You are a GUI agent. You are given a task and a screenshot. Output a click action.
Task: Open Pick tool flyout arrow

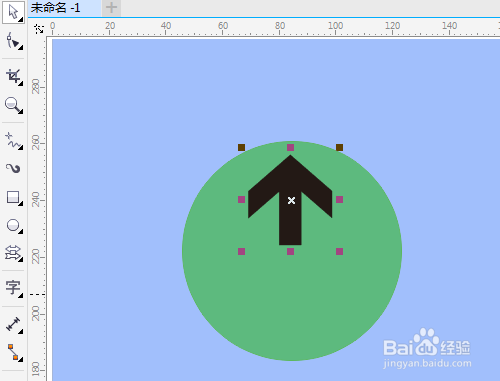[21, 20]
